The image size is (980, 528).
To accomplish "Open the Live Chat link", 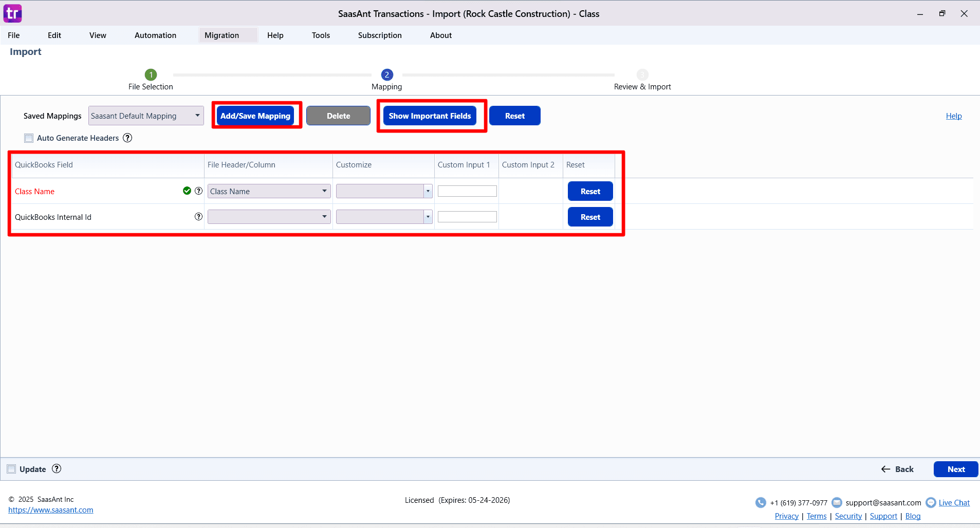I will tap(954, 503).
